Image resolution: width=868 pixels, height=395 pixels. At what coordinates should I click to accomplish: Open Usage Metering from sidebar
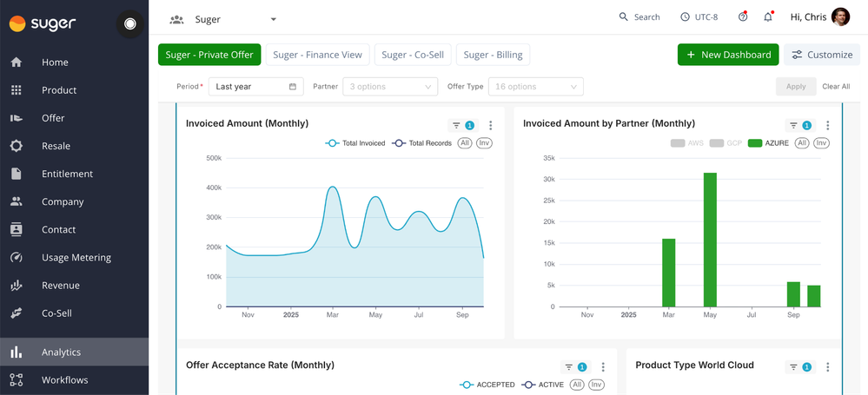(x=74, y=257)
